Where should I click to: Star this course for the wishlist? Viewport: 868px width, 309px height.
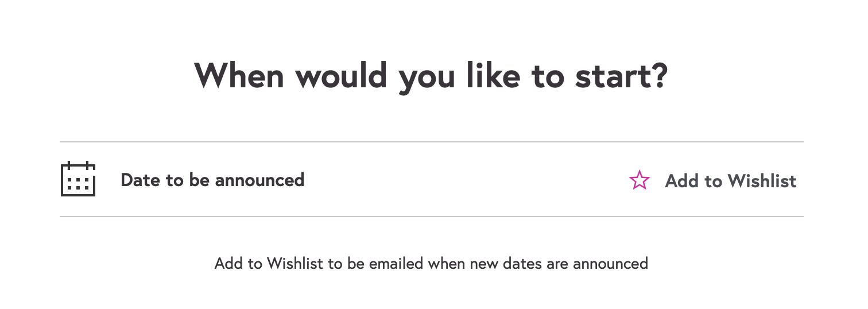click(640, 180)
